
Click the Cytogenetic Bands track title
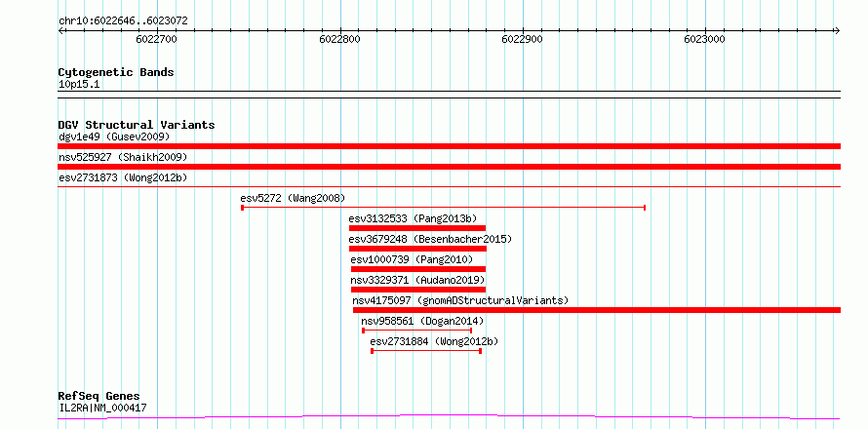[x=116, y=72]
